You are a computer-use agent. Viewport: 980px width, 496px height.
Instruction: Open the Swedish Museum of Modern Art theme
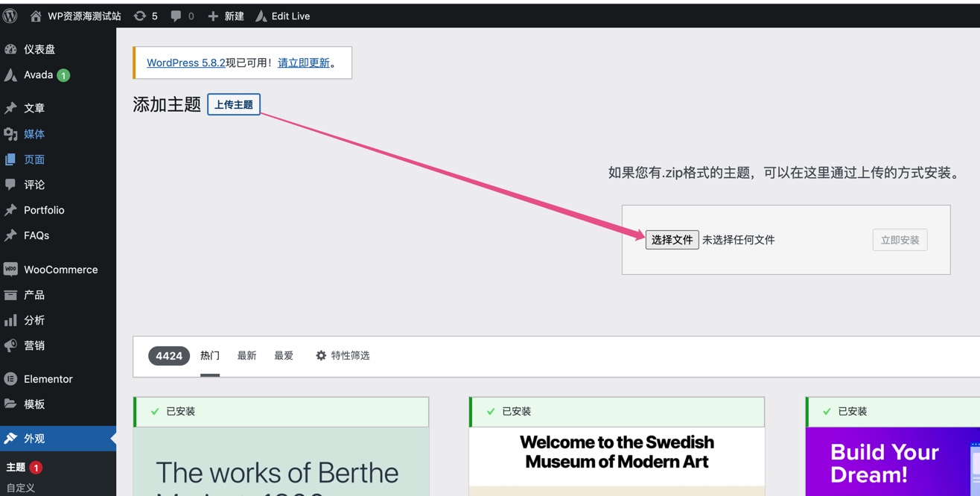(x=617, y=462)
